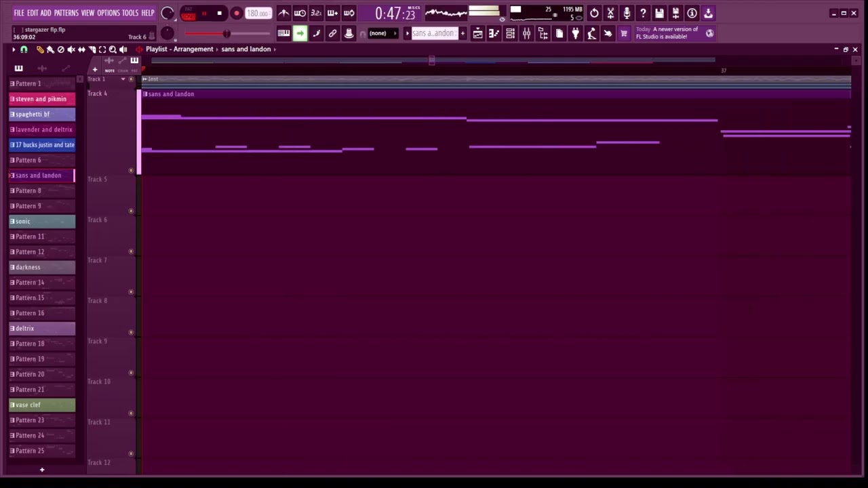Image resolution: width=868 pixels, height=488 pixels.
Task: Open the FILE menu
Action: [19, 13]
